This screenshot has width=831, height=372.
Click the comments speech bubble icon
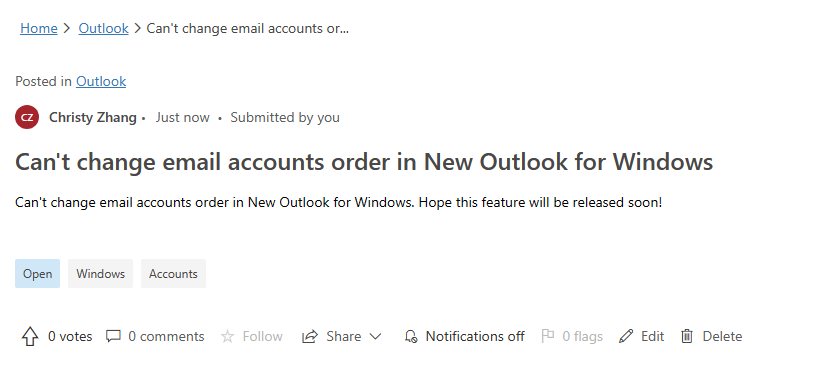(x=113, y=336)
